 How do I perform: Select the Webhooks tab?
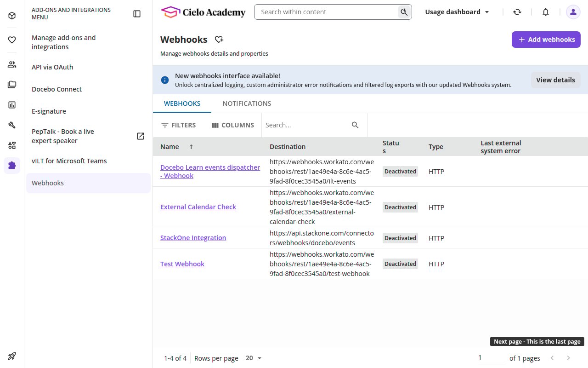pyautogui.click(x=182, y=103)
